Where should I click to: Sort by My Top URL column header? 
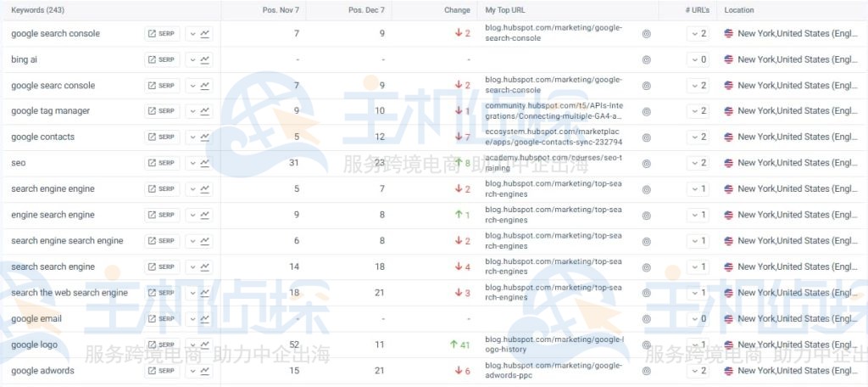(505, 10)
